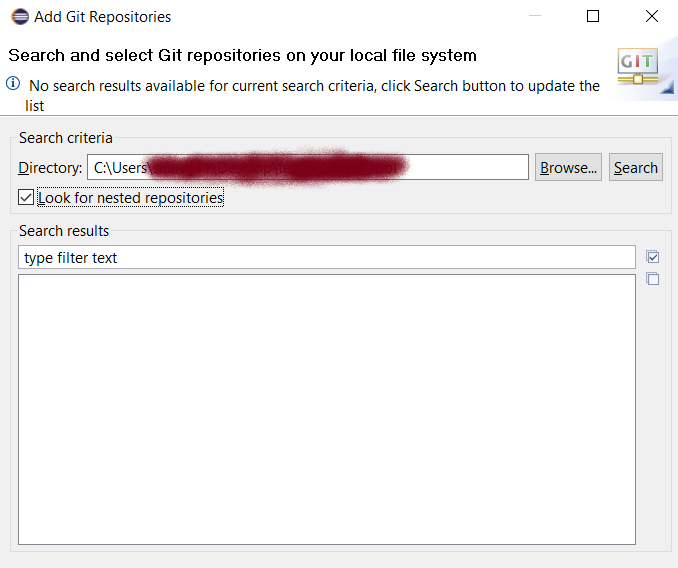678x568 pixels.
Task: Click into the type filter text box
Action: point(326,258)
